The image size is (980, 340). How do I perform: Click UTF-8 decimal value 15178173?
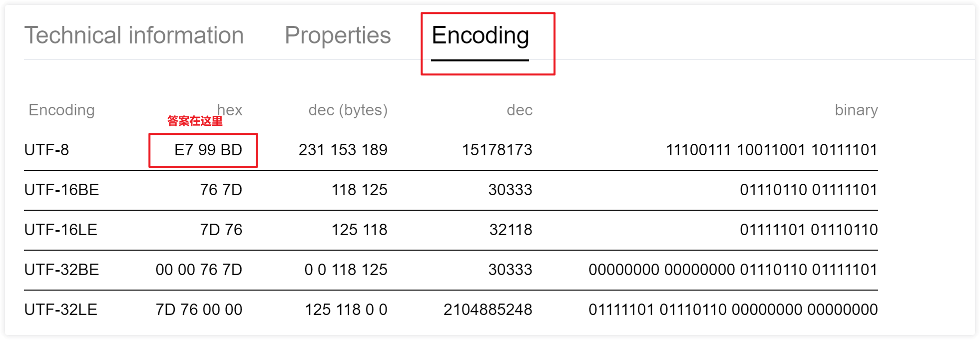(x=497, y=150)
